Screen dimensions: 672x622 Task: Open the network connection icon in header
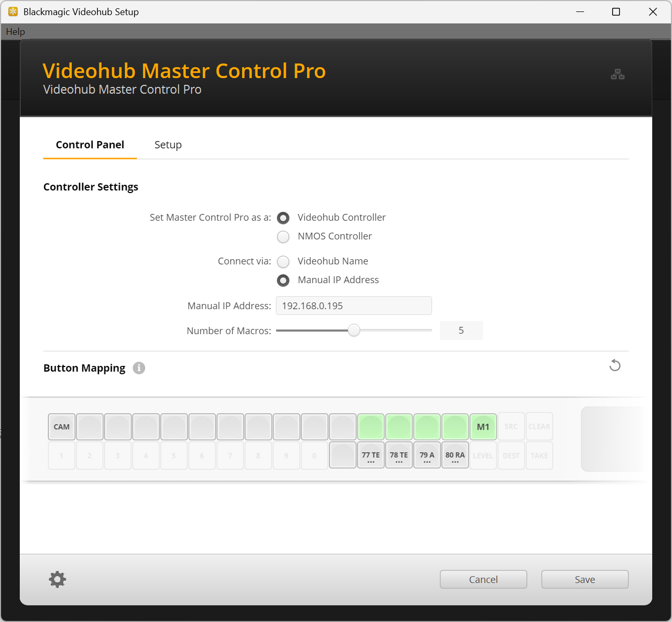[618, 74]
